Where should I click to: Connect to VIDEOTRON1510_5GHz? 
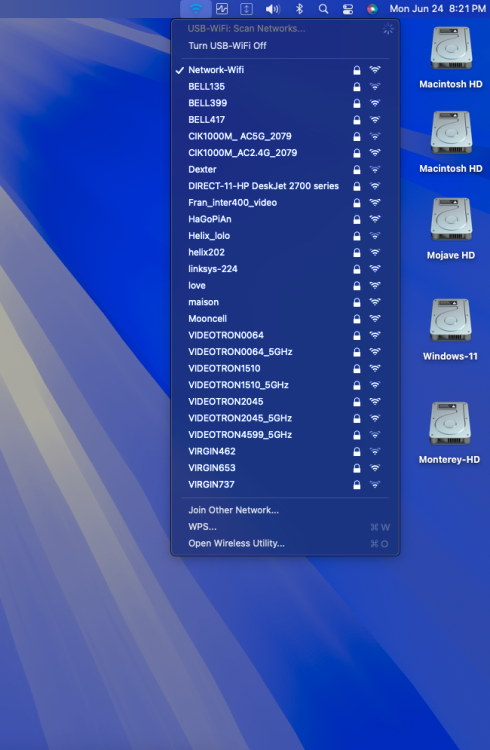285,385
